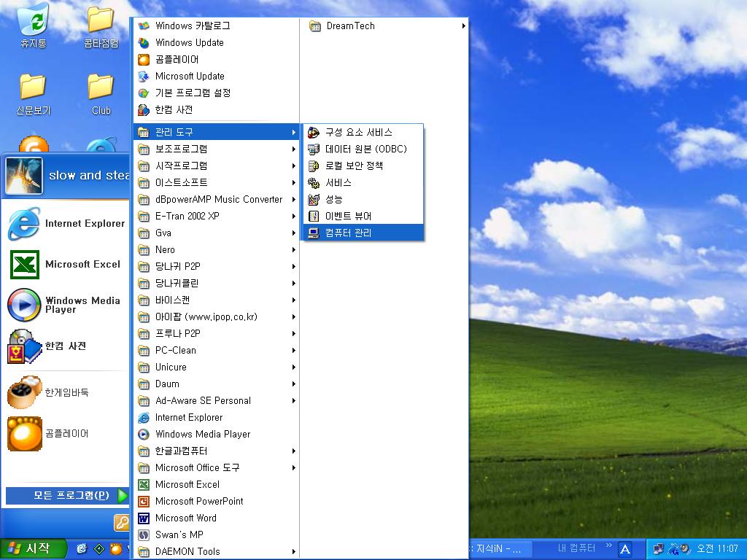Open the PC-Clean program group
Viewport: 747px width, 560px height.
tap(217, 351)
